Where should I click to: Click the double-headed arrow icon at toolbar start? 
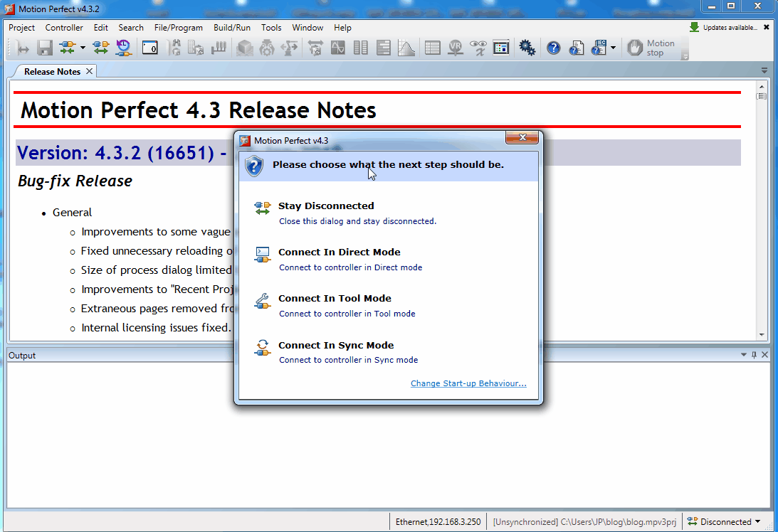(23, 48)
